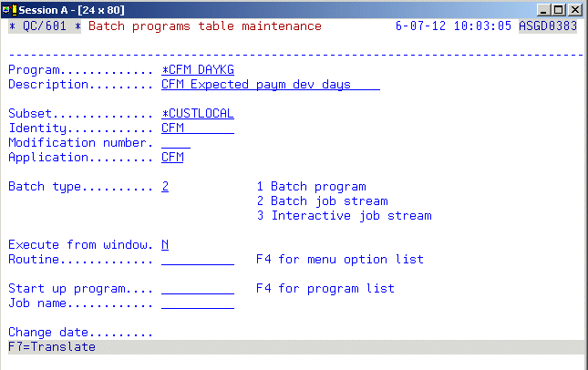The width and height of the screenshot is (588, 370).
Task: Place cursor in the Routine field
Action: 197,260
